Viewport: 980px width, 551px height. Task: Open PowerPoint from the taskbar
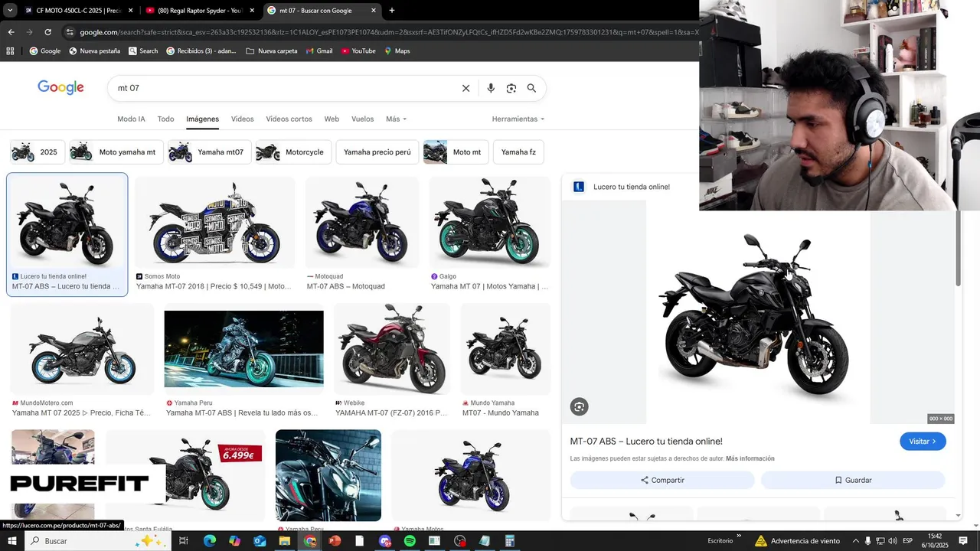[335, 541]
